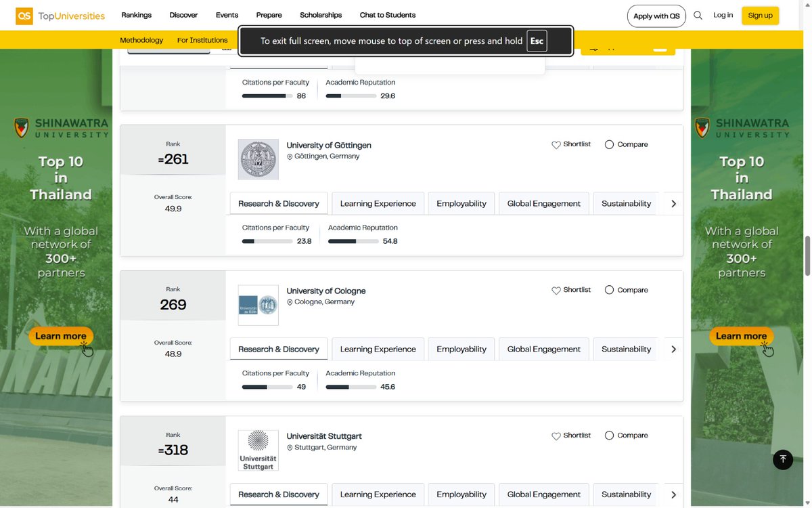Click Shinawatra University logo in left ad

click(61, 127)
